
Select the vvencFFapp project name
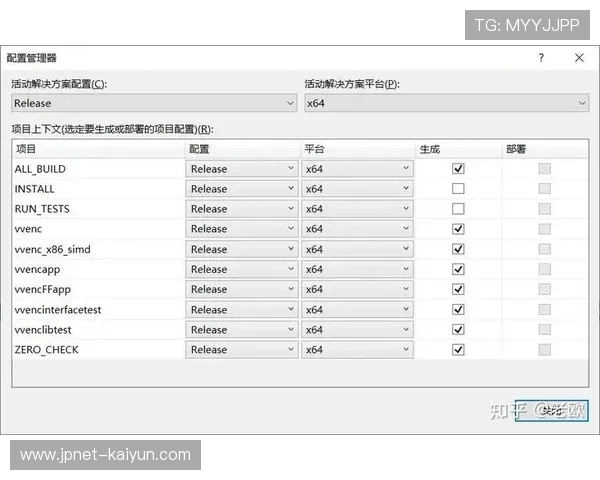pos(43,289)
